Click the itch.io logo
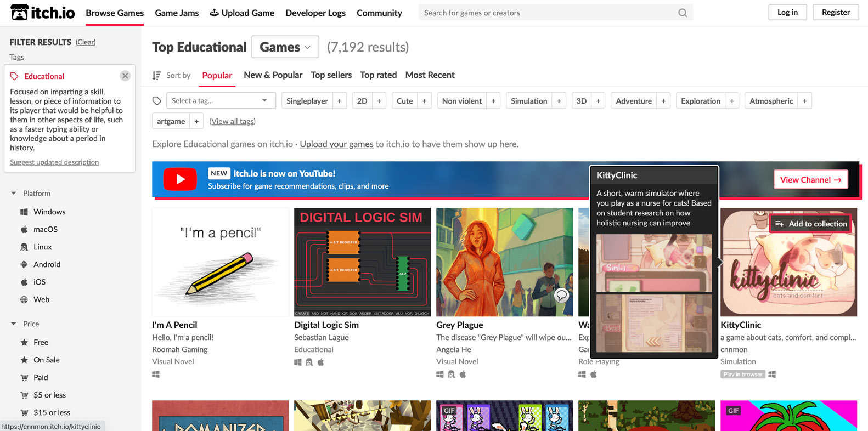Viewport: 868px width, 431px height. click(43, 12)
